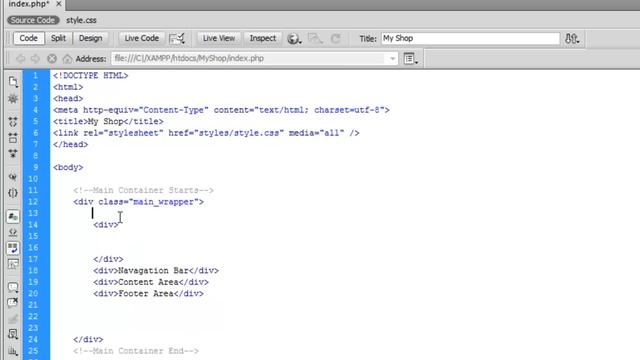Click line number 12 in gutter
The width and height of the screenshot is (640, 360).
tap(33, 202)
